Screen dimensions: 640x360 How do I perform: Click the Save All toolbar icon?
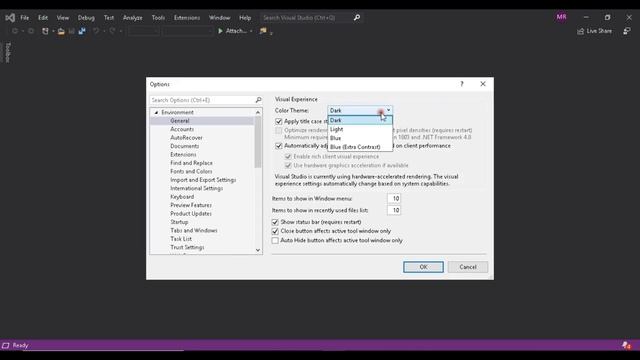click(82, 31)
